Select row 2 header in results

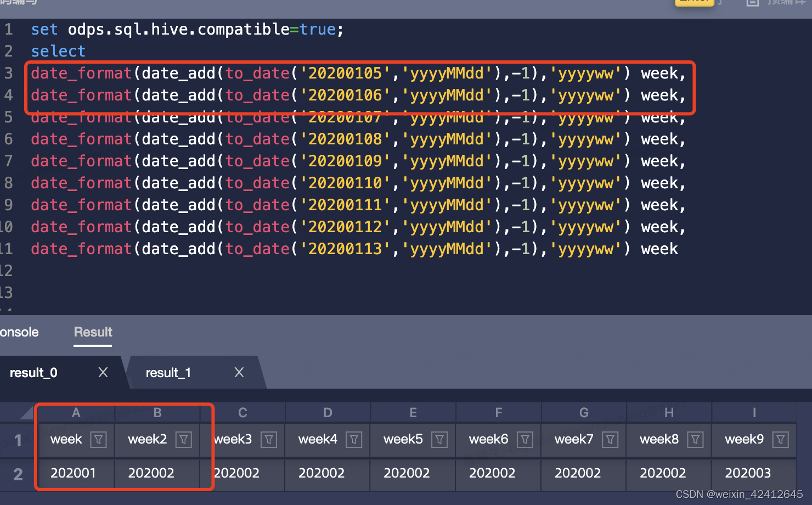(x=18, y=474)
